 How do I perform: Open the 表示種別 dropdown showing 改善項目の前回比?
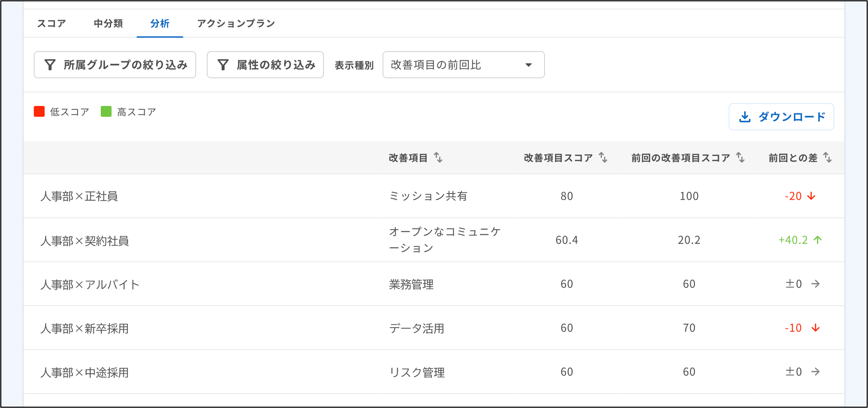pos(463,65)
